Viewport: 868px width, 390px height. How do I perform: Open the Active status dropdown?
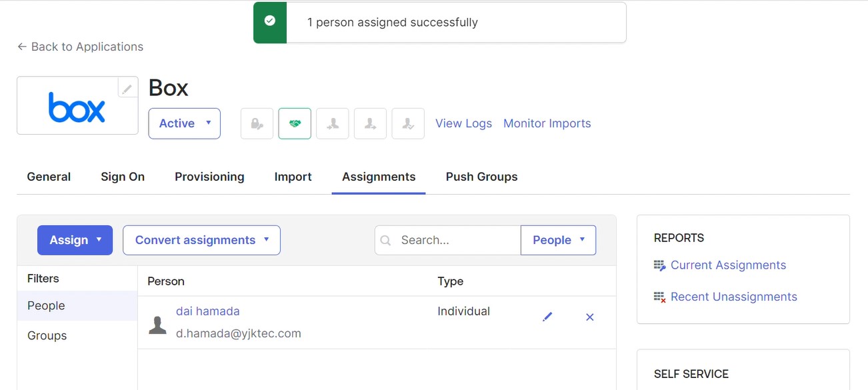pos(184,123)
